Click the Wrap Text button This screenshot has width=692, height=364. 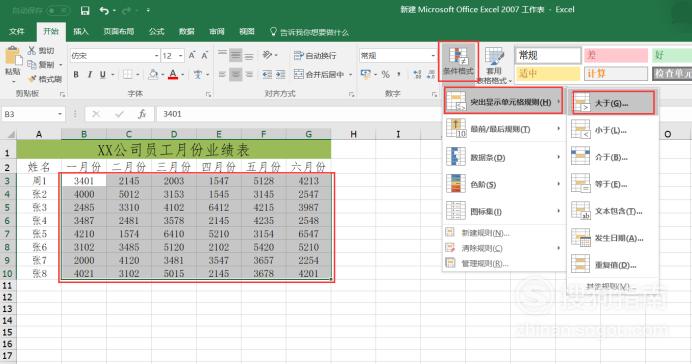(x=315, y=56)
